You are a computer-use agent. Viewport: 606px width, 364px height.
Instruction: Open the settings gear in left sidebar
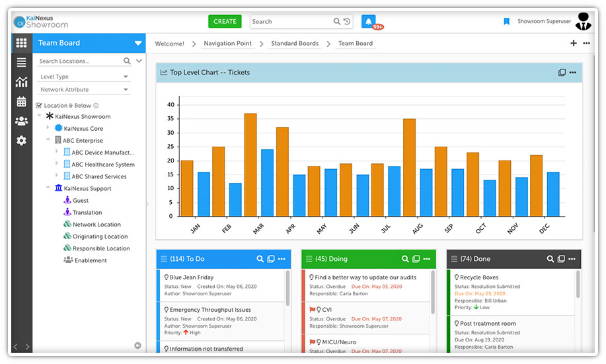22,141
